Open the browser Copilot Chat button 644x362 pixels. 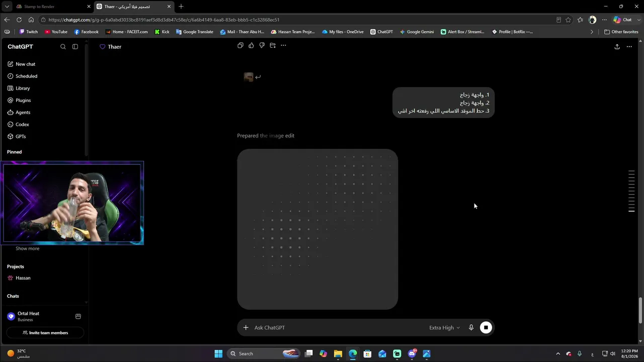click(x=622, y=20)
